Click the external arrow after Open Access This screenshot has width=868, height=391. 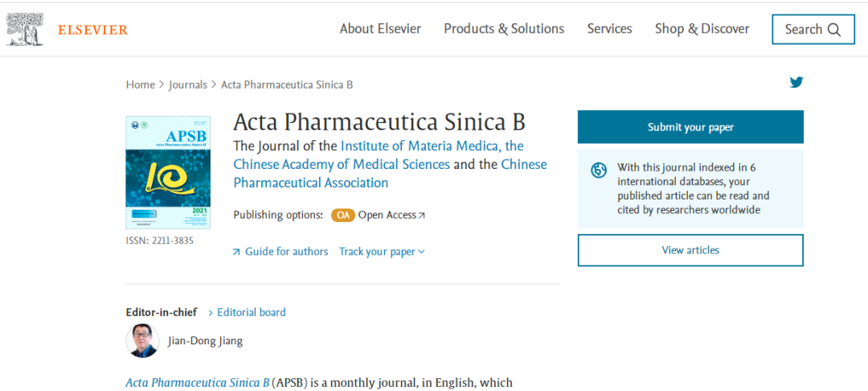[422, 216]
